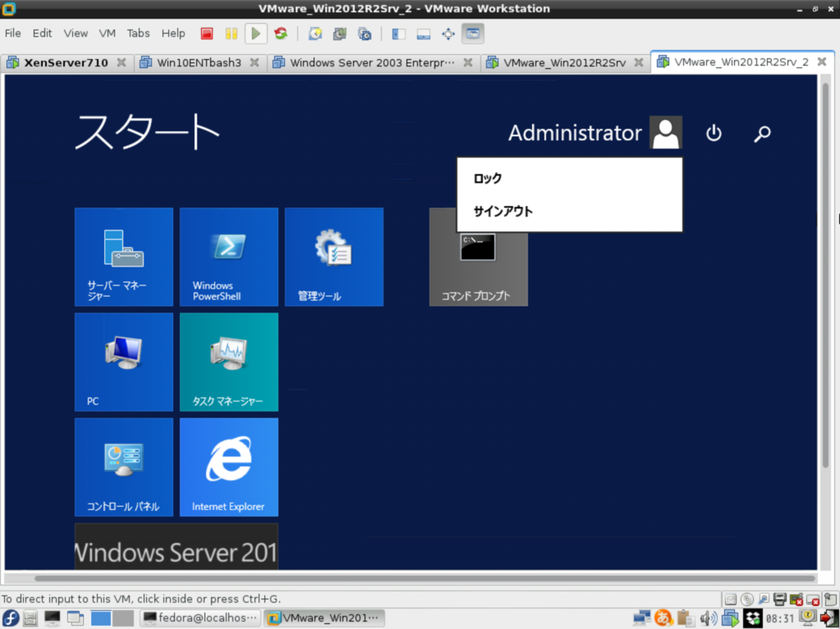
Task: Click the network connections tray icon
Action: 641,618
